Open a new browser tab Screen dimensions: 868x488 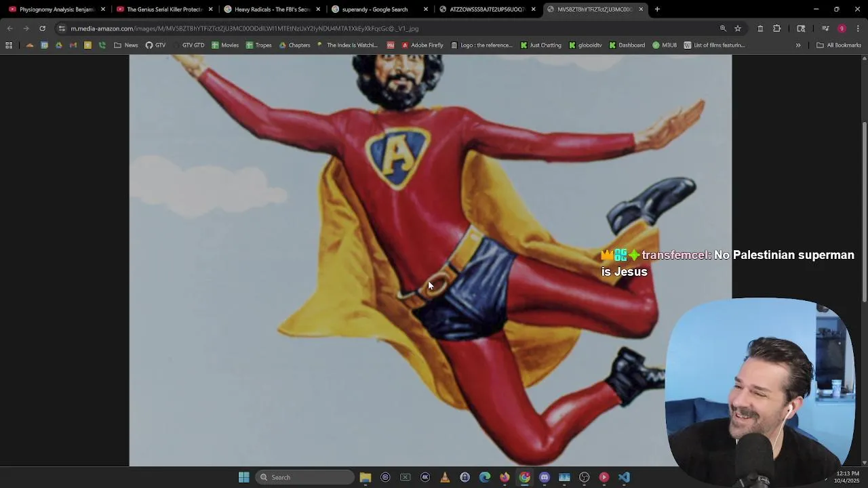[657, 9]
